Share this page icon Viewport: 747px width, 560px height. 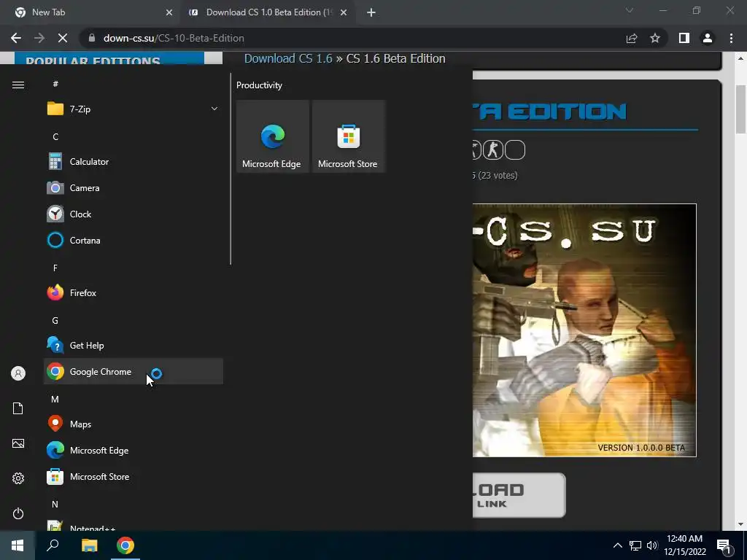[x=632, y=38]
